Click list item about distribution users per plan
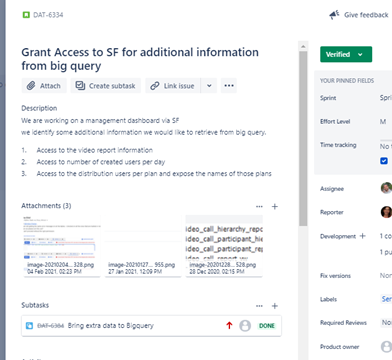392x360 pixels. [x=154, y=174]
